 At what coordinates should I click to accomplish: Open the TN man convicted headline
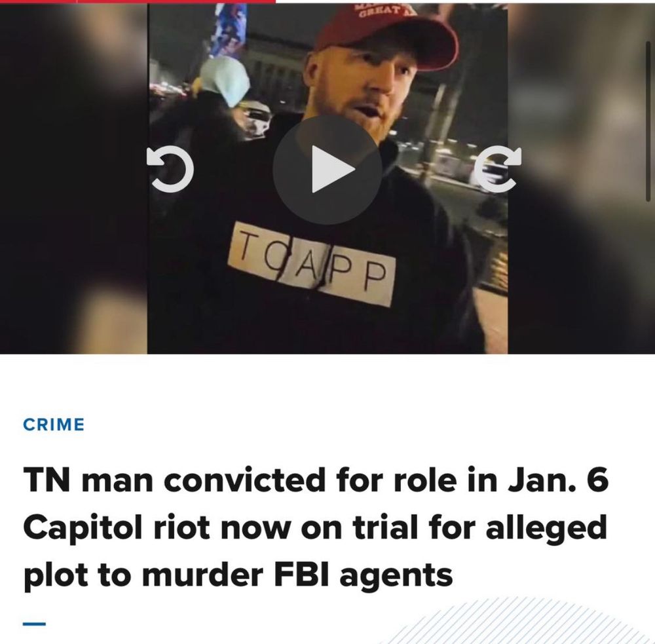click(316, 528)
